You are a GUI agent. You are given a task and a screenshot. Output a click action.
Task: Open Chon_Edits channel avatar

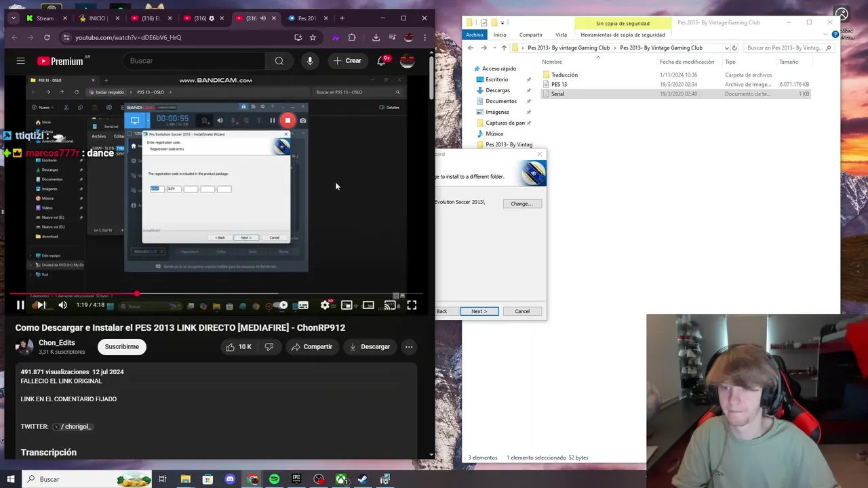coord(24,346)
